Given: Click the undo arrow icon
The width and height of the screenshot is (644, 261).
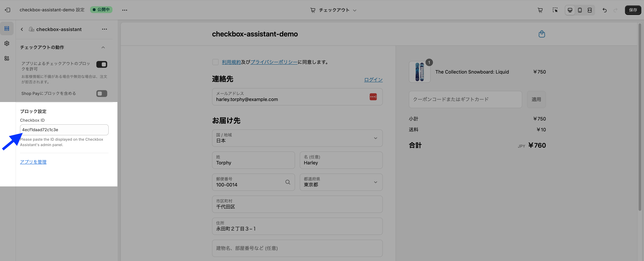Looking at the screenshot, I should tap(604, 10).
